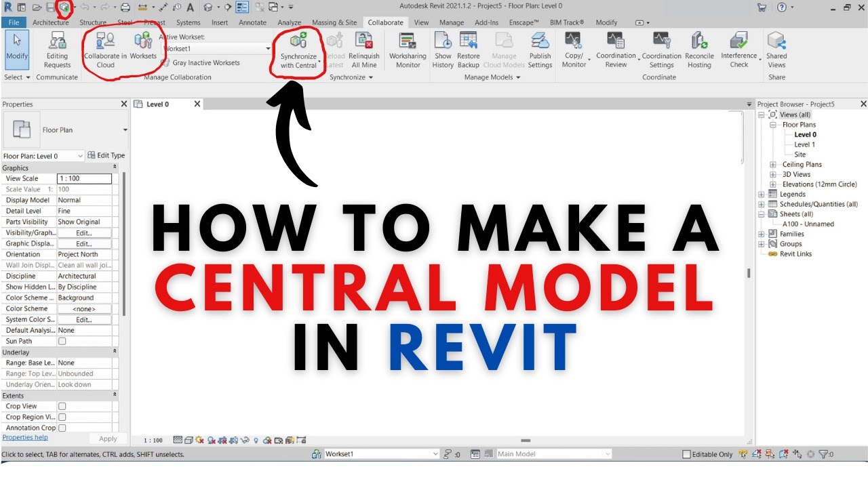This screenshot has width=868, height=488.
Task: Select the Site view in Project Browser
Action: coord(800,155)
